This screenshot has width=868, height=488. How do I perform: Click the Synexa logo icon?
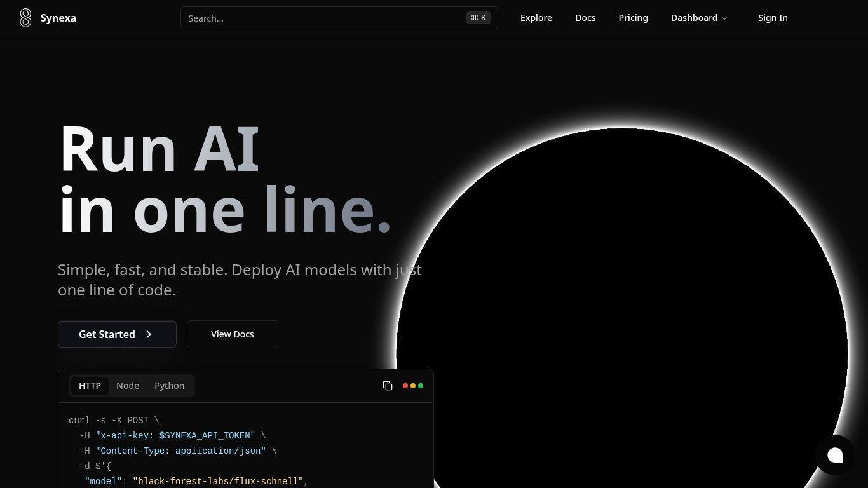(25, 18)
